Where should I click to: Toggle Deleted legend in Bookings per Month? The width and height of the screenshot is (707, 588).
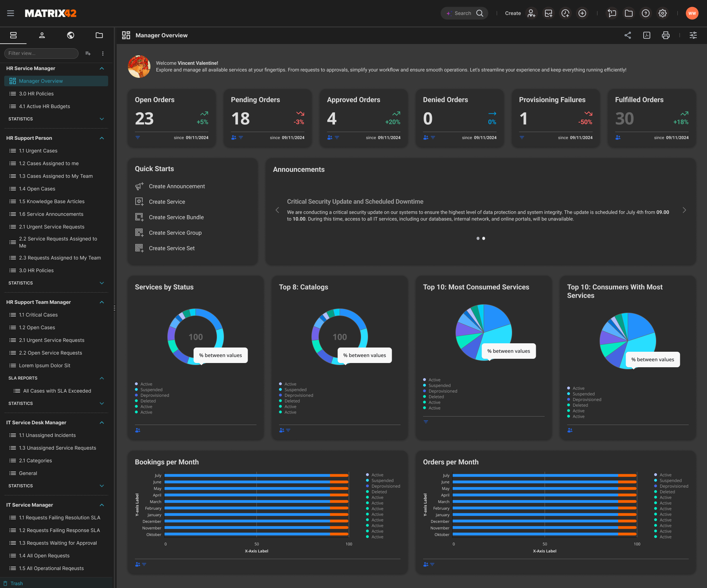(379, 492)
